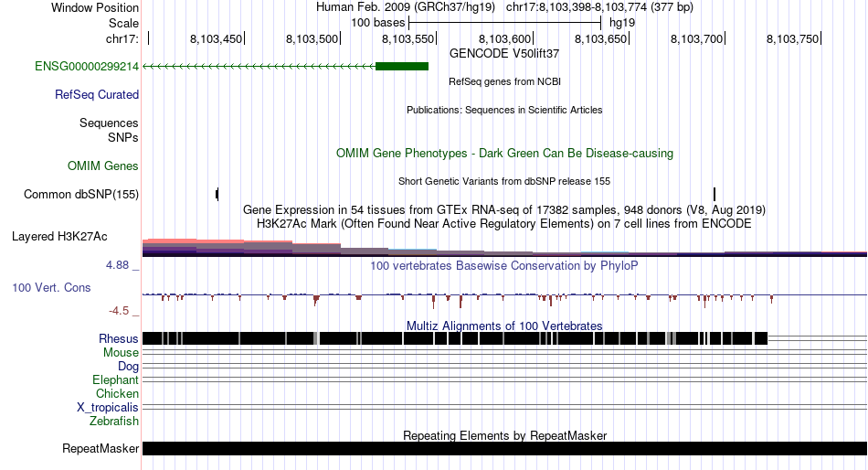The height and width of the screenshot is (470, 868).
Task: Open the Common dbSNP(155) track label
Action: [81, 195]
